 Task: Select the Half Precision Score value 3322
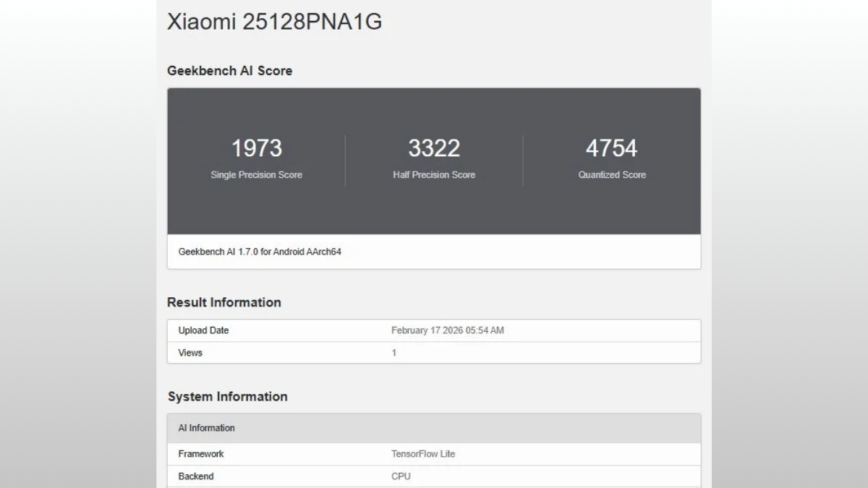(x=435, y=148)
